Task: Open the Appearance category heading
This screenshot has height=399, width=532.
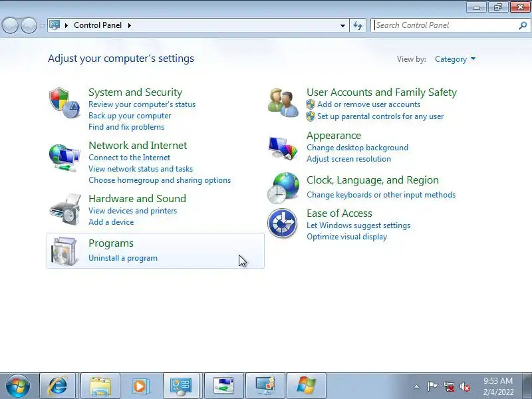Action: (x=334, y=136)
